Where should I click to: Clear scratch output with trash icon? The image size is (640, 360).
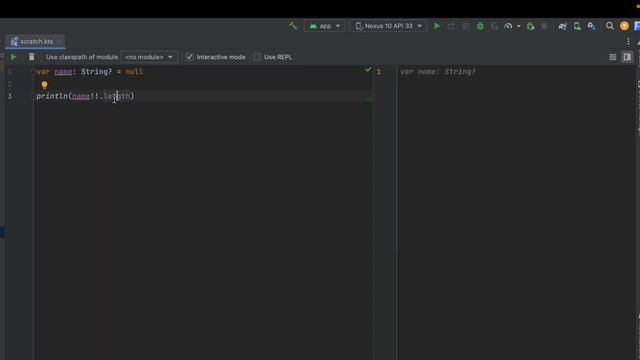coord(31,57)
